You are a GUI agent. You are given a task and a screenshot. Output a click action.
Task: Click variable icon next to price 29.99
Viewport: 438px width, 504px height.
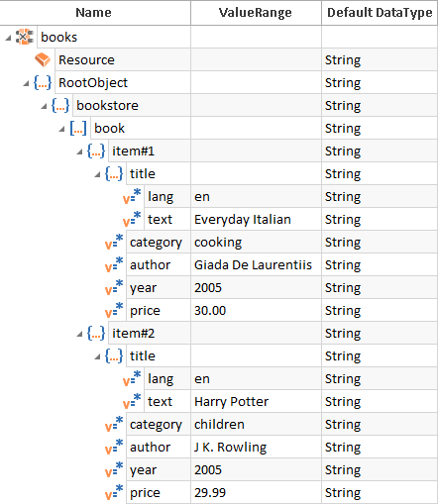coord(114,492)
